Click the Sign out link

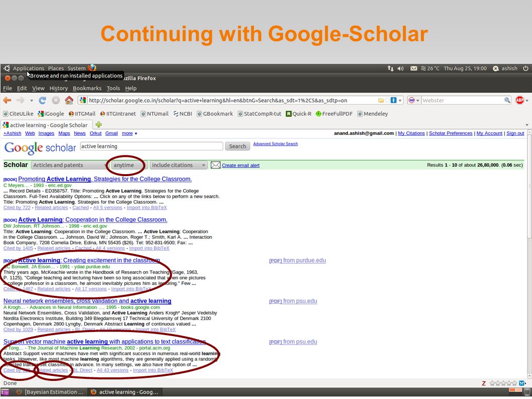(x=515, y=133)
